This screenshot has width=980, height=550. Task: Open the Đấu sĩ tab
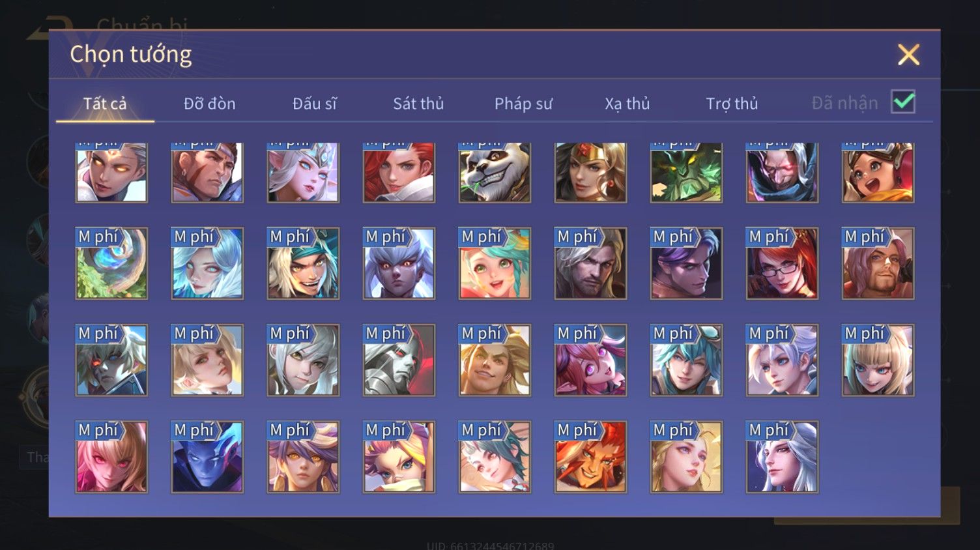tap(314, 104)
